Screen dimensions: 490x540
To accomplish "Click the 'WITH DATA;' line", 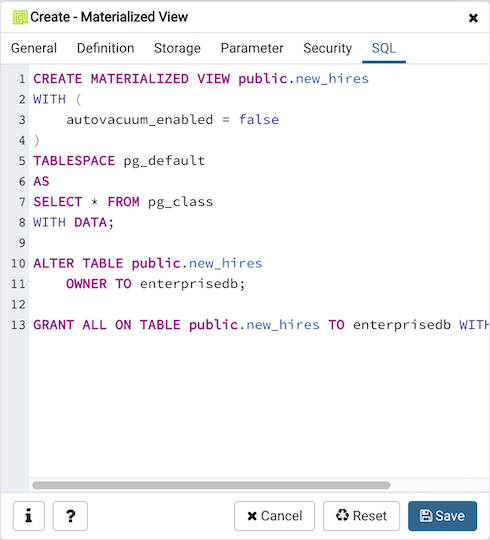I will [x=73, y=222].
